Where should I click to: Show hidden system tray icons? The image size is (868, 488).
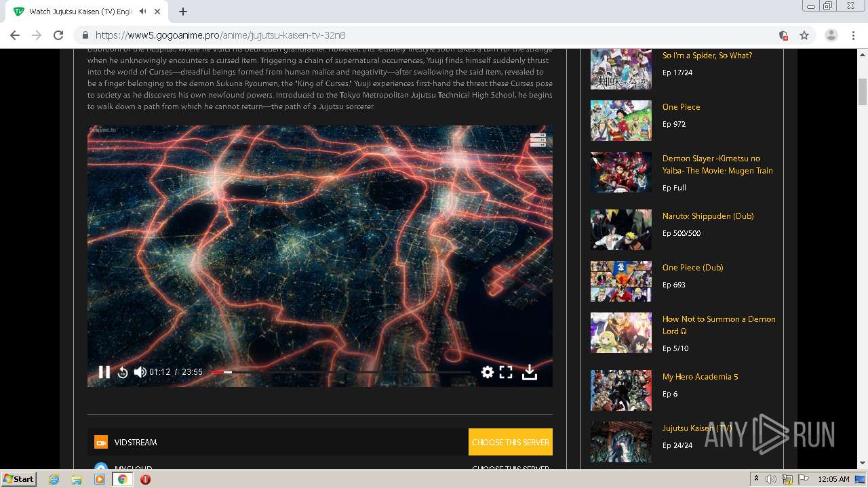[757, 479]
